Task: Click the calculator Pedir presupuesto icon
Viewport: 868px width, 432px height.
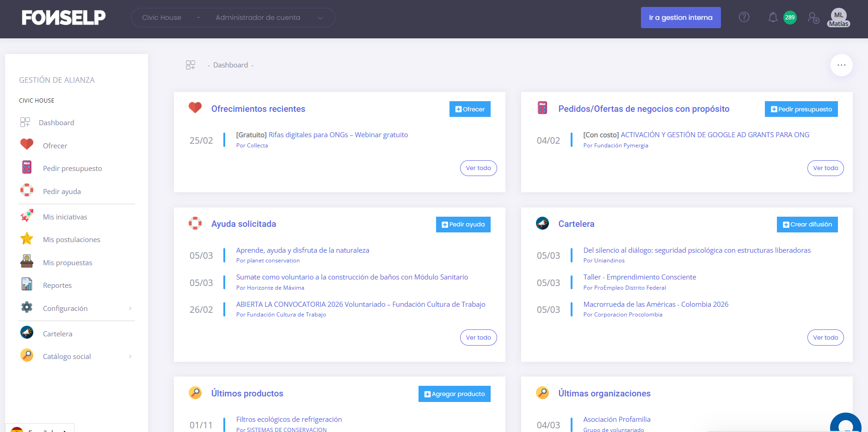Action: (27, 167)
